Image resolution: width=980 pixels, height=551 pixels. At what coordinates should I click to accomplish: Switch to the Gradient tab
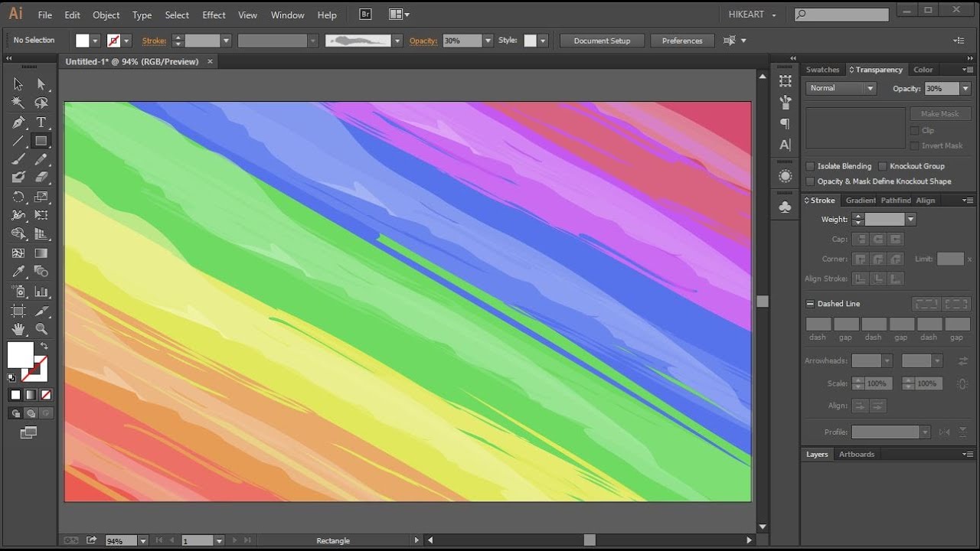pyautogui.click(x=861, y=201)
